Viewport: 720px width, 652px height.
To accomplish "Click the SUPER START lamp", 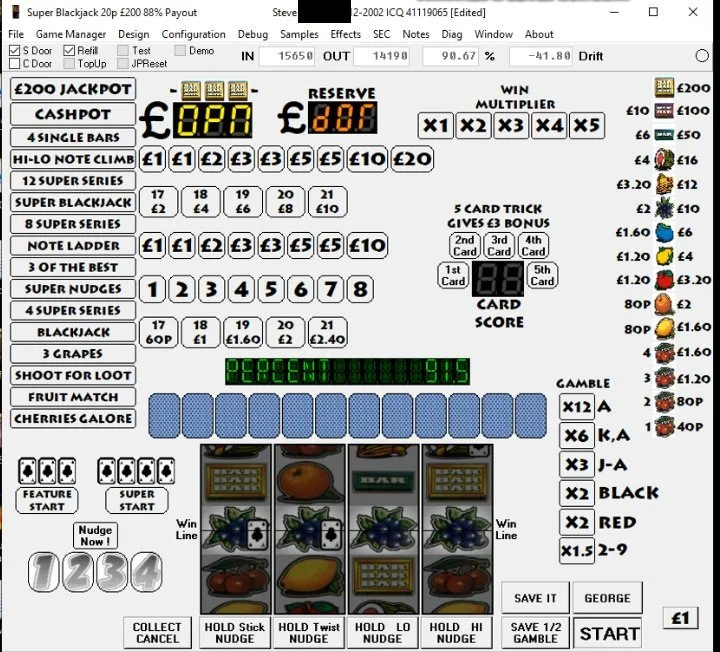I will tap(137, 500).
